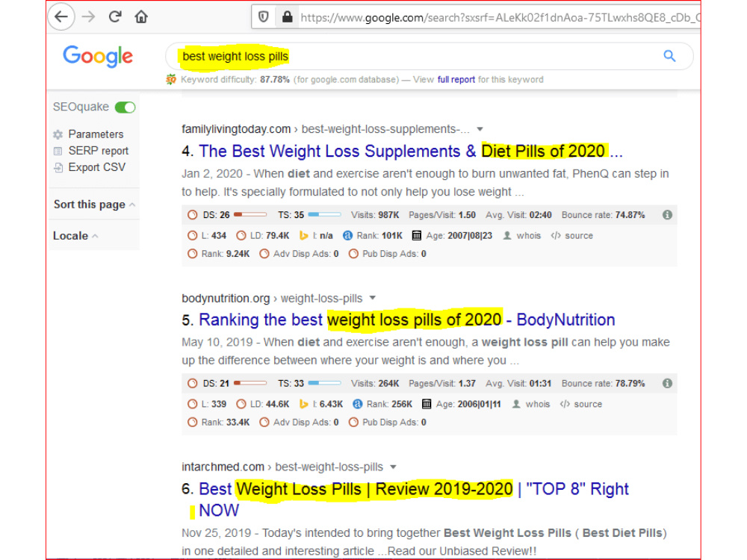This screenshot has height=560, width=747.
Task: Click the browser forward arrow
Action: [89, 17]
